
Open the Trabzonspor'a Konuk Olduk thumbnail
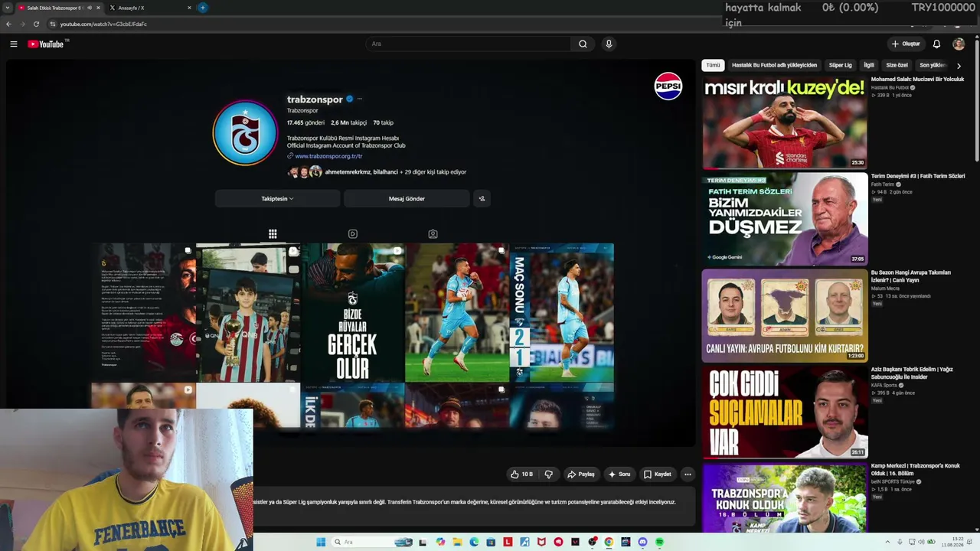click(785, 498)
